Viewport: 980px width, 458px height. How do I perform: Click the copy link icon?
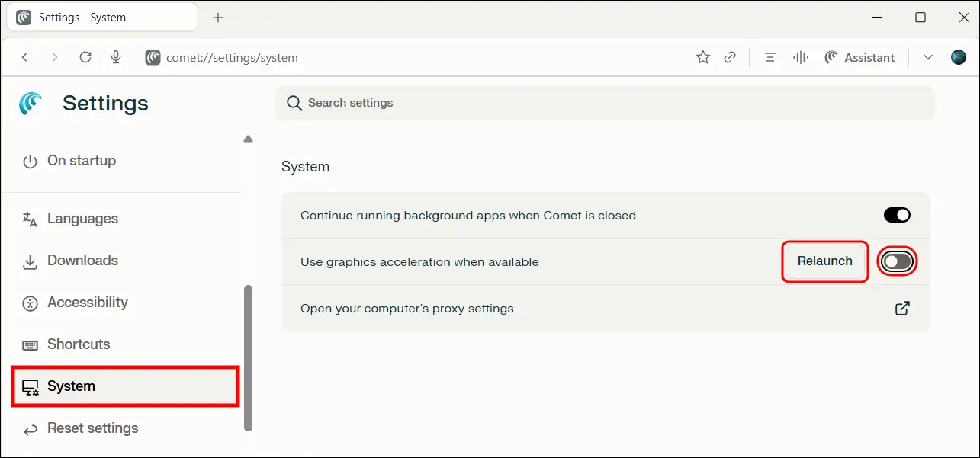point(730,57)
